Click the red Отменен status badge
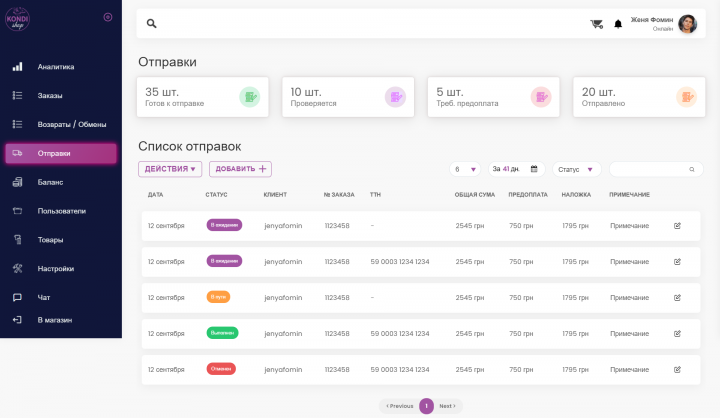The height and width of the screenshot is (418, 720). point(221,368)
